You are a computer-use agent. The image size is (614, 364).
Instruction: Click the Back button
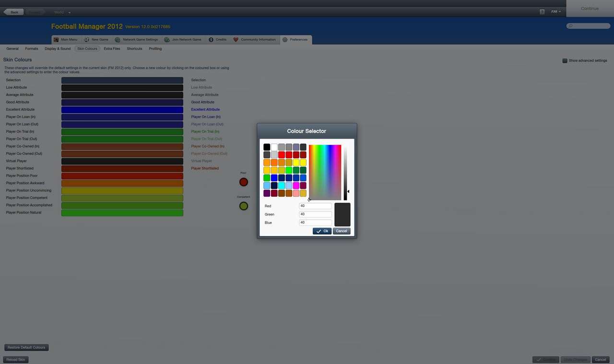point(13,12)
